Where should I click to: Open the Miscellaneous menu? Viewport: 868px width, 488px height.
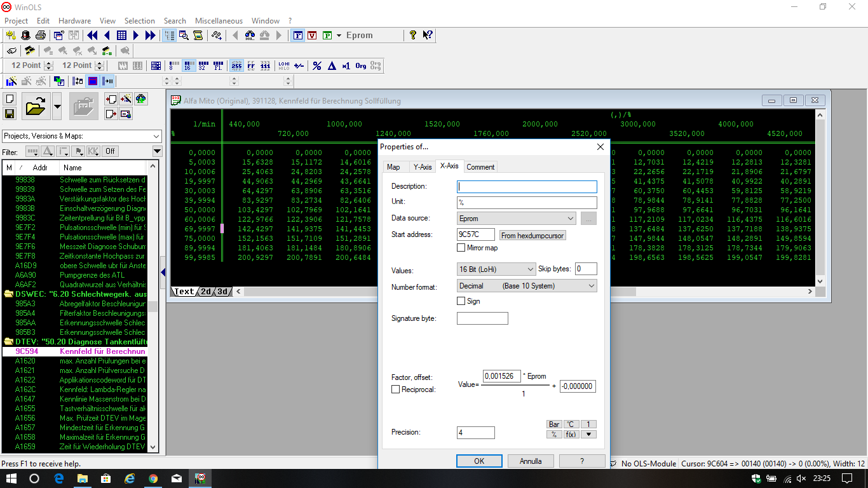pos(219,21)
